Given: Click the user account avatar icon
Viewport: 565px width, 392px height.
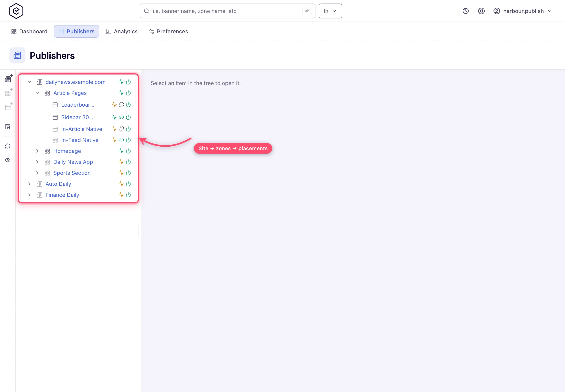Looking at the screenshot, I should click(x=496, y=11).
